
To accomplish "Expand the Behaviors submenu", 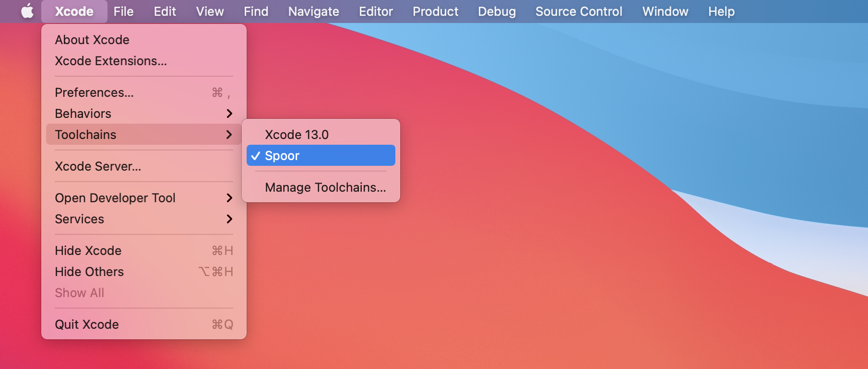I will click(x=144, y=114).
